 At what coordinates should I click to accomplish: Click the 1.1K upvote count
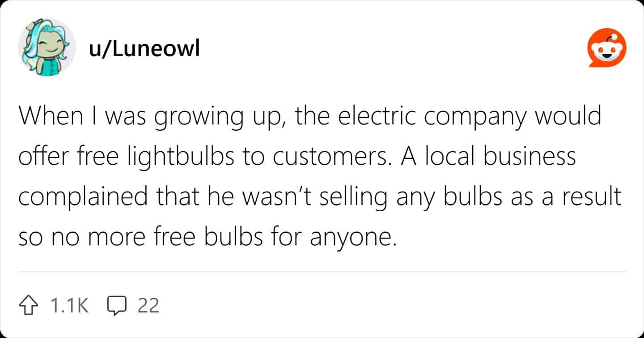(x=69, y=306)
